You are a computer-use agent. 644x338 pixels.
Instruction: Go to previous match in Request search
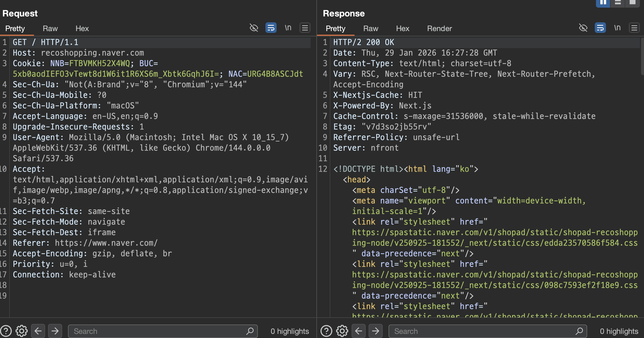tap(38, 331)
